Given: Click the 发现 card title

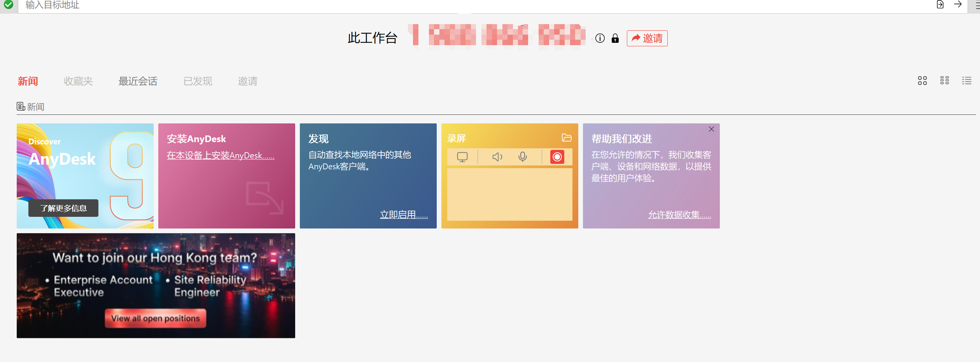Looking at the screenshot, I should 318,139.
